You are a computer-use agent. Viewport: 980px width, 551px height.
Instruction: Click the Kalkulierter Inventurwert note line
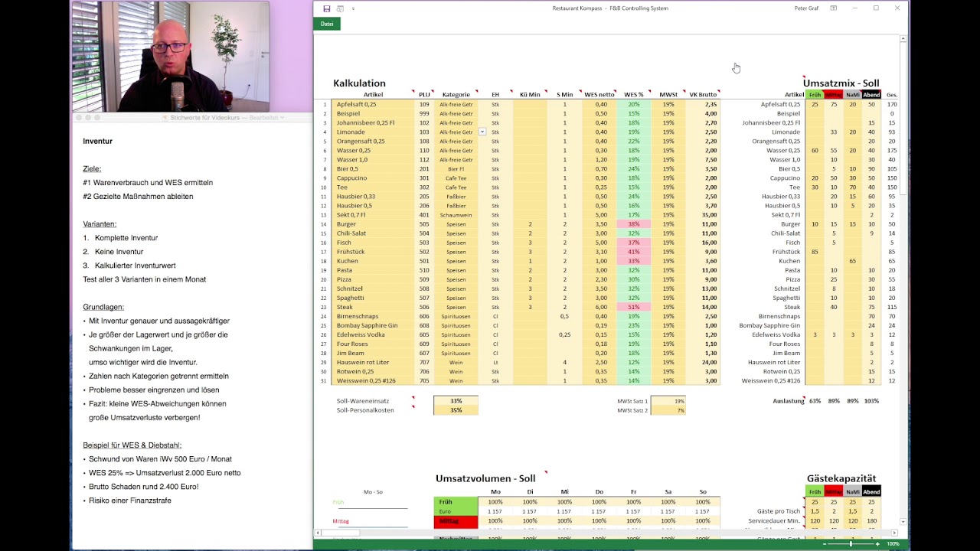point(136,266)
